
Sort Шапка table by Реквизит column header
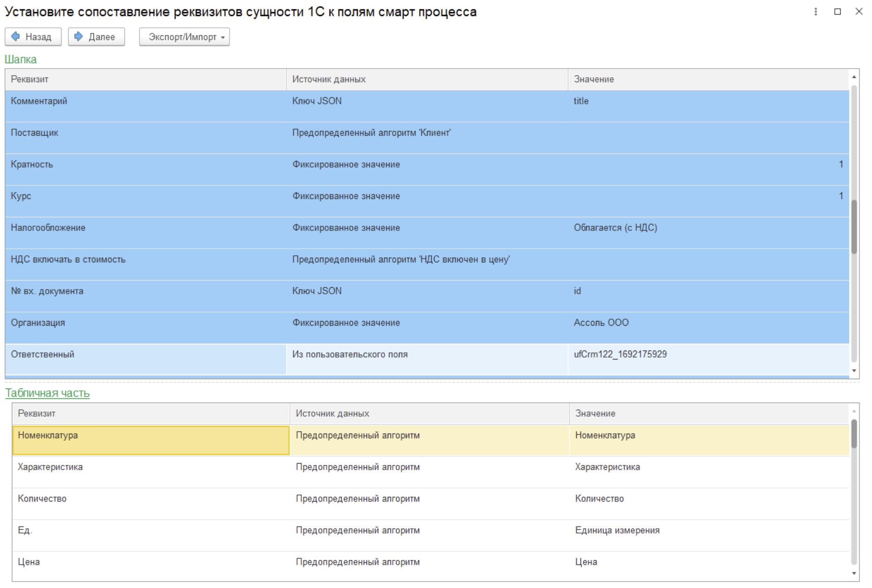(146, 79)
